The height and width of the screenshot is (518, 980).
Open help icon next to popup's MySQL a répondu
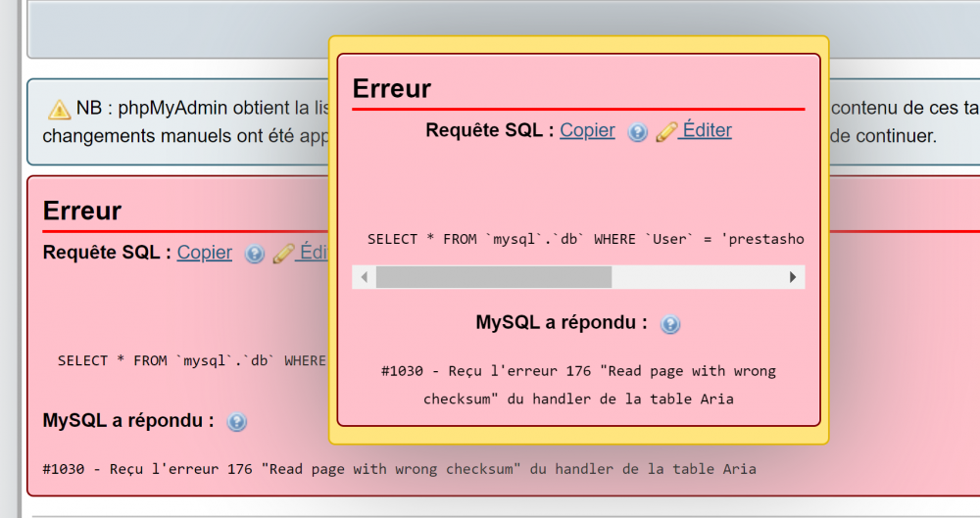coord(670,324)
